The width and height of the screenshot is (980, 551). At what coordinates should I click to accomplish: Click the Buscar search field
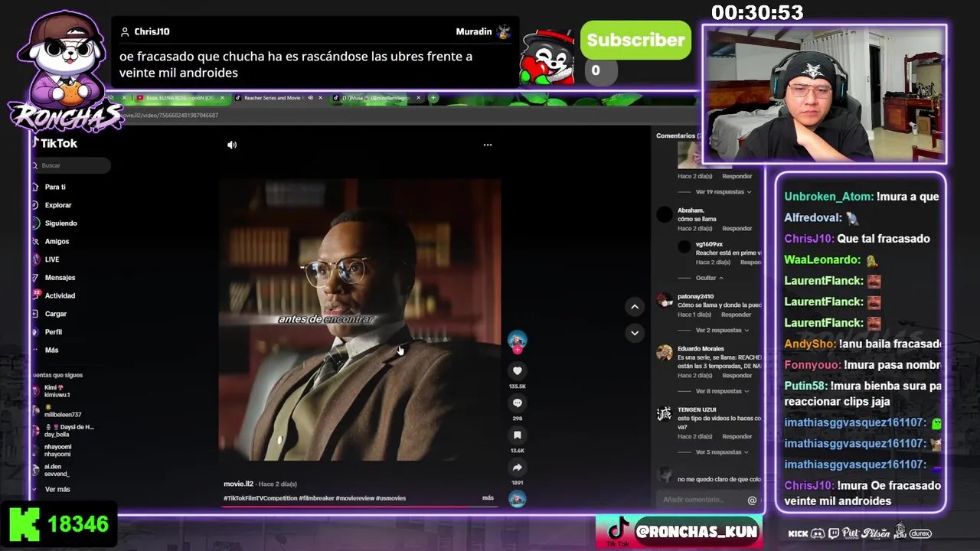[71, 165]
